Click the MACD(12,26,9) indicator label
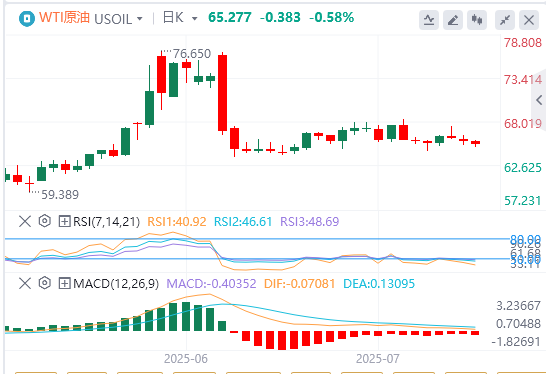This screenshot has width=546, height=374. [116, 283]
